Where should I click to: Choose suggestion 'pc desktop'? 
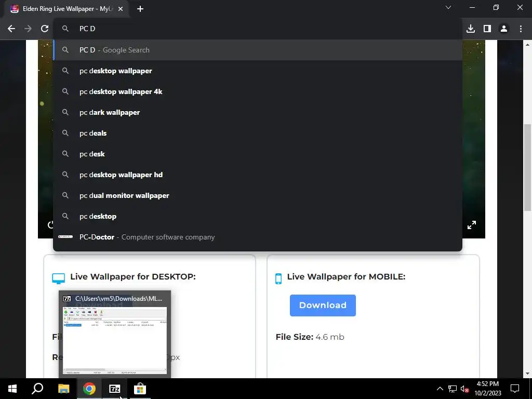258,216
